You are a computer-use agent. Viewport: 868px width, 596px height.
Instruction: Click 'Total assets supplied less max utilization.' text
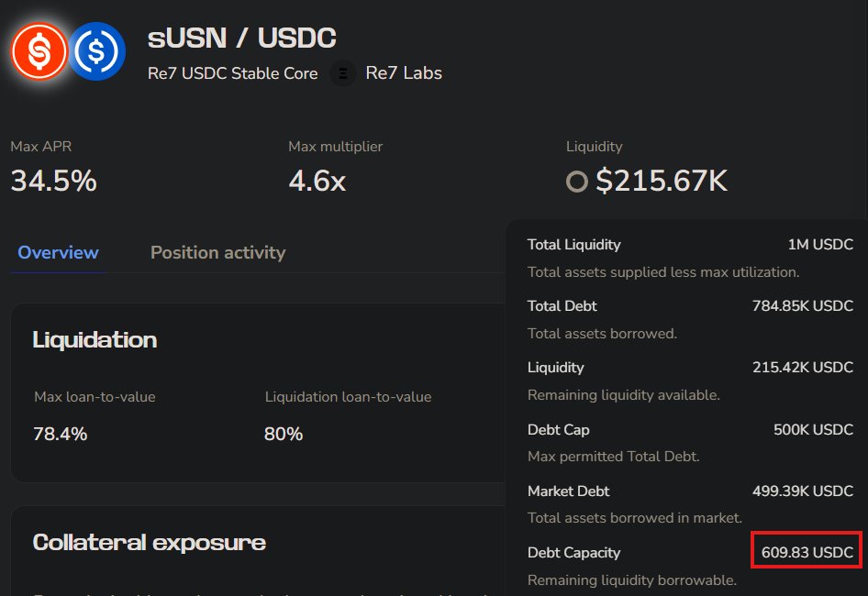(663, 272)
